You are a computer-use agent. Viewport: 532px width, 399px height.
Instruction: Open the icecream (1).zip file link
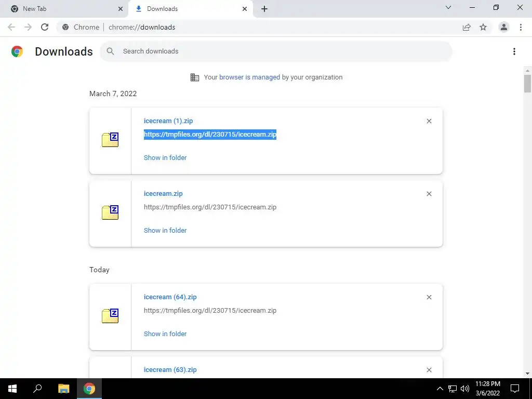(168, 121)
